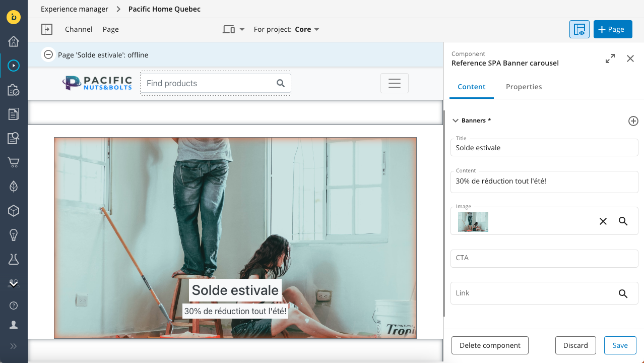The height and width of the screenshot is (363, 644).
Task: Click the selected image thumbnail
Action: pos(473,222)
